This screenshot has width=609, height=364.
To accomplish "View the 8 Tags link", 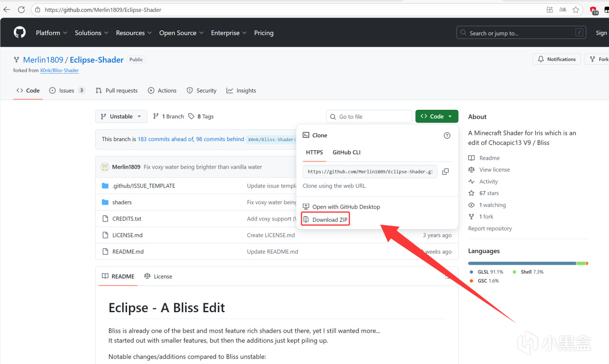I will [x=201, y=116].
